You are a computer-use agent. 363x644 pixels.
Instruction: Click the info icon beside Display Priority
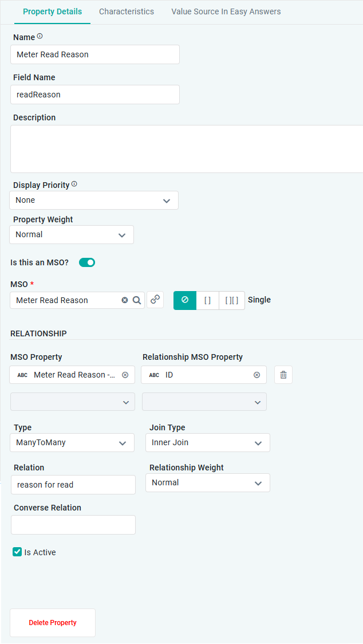(x=74, y=184)
